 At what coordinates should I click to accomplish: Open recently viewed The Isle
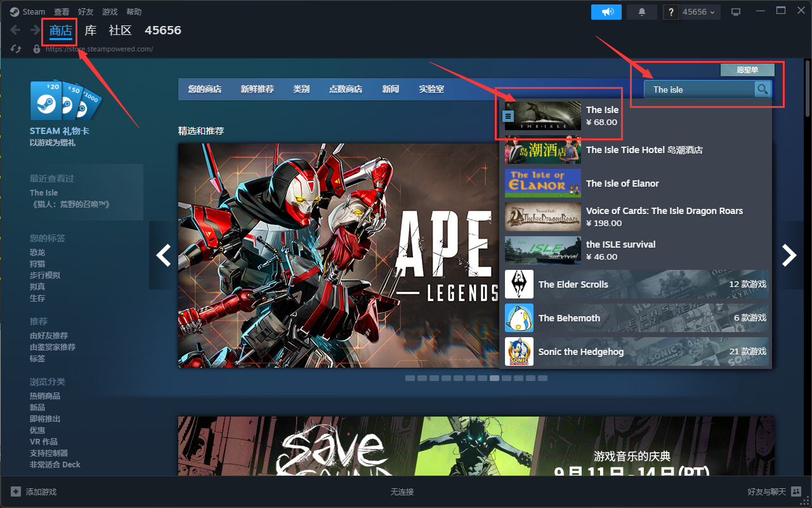44,192
